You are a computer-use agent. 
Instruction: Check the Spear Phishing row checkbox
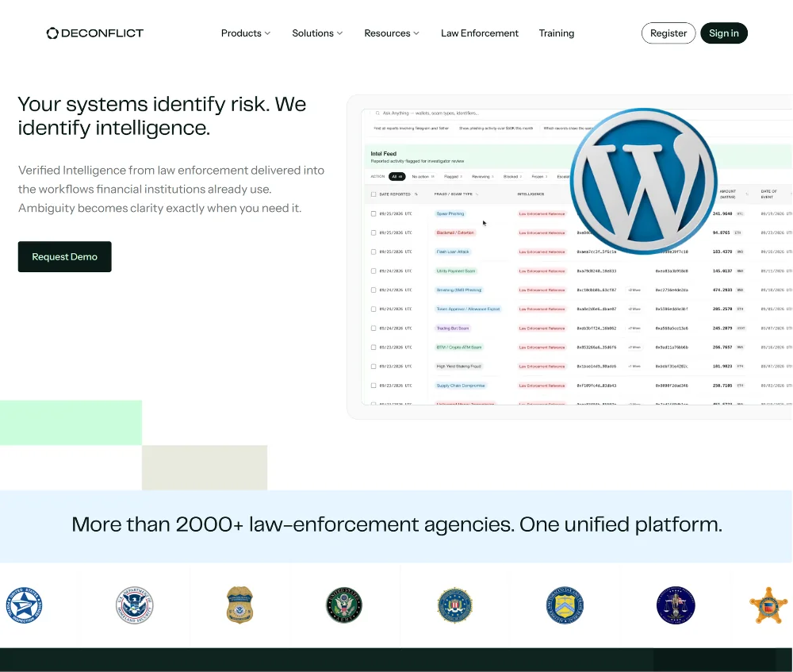(x=374, y=213)
